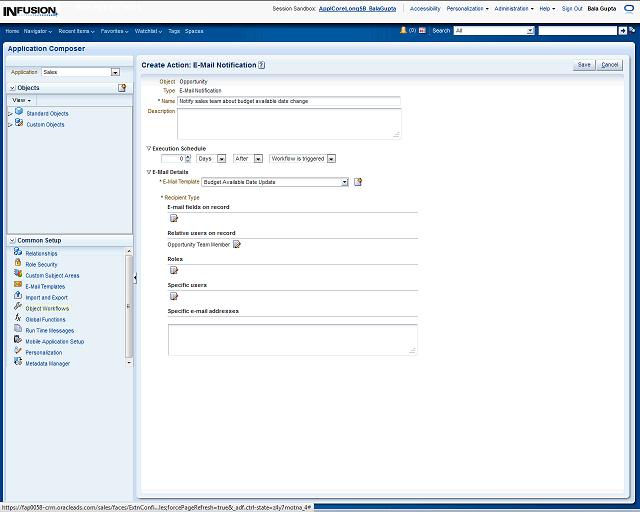Open Role Security in Common Setup

41,264
